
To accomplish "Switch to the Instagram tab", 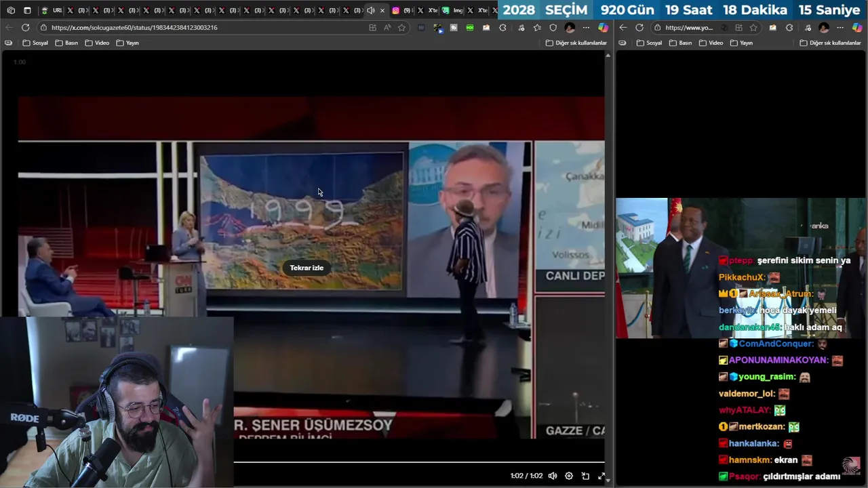I will click(x=400, y=10).
